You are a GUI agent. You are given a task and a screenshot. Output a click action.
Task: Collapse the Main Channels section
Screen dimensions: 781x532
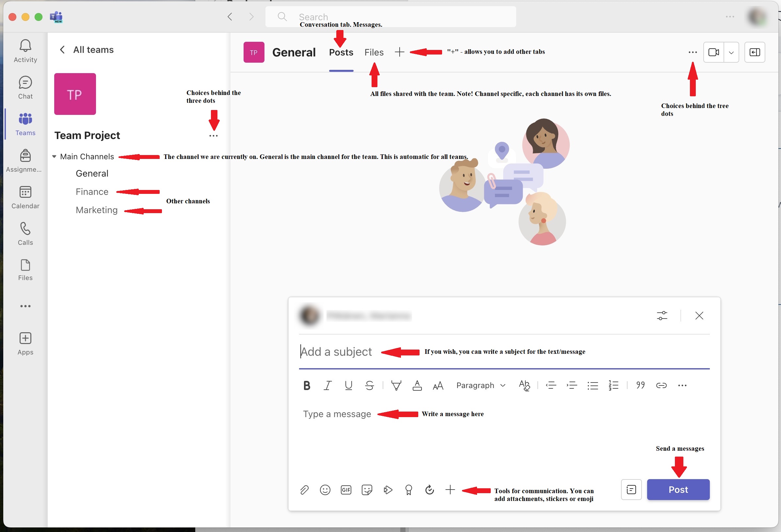(54, 157)
